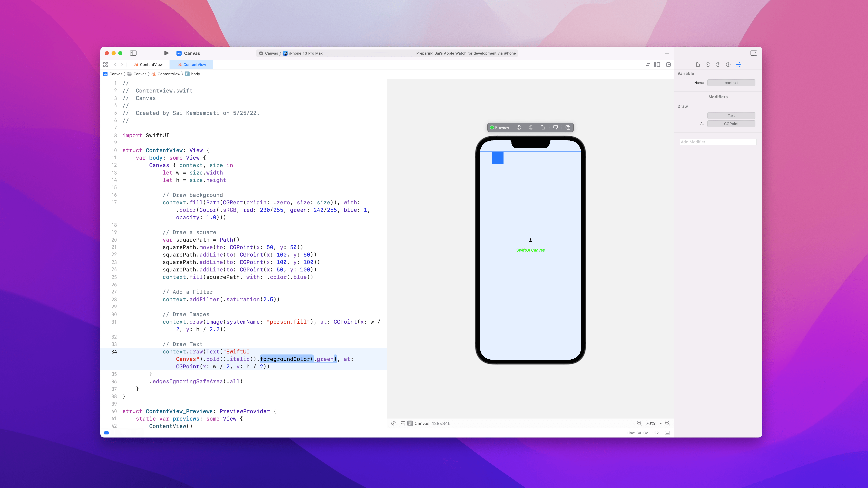
Task: Run the Canvas scheme with play button
Action: pyautogui.click(x=166, y=53)
